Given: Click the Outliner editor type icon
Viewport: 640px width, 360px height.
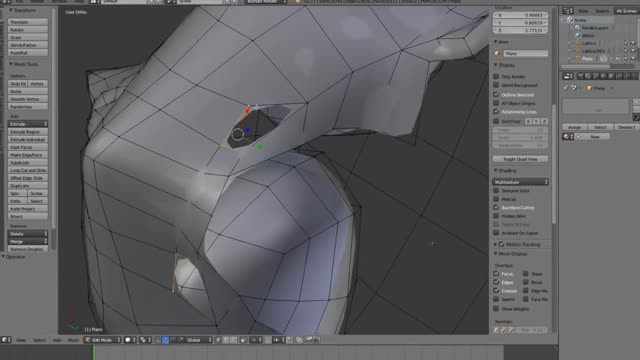Looking at the screenshot, I should pyautogui.click(x=568, y=11).
